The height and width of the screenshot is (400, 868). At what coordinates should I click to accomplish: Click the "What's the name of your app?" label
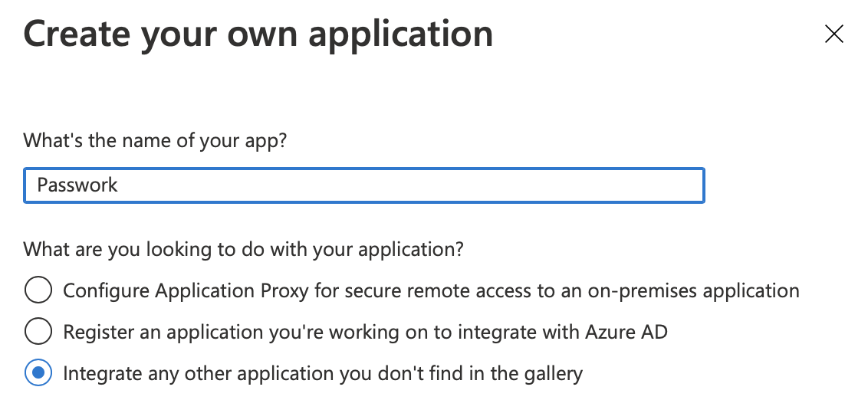[x=155, y=141]
